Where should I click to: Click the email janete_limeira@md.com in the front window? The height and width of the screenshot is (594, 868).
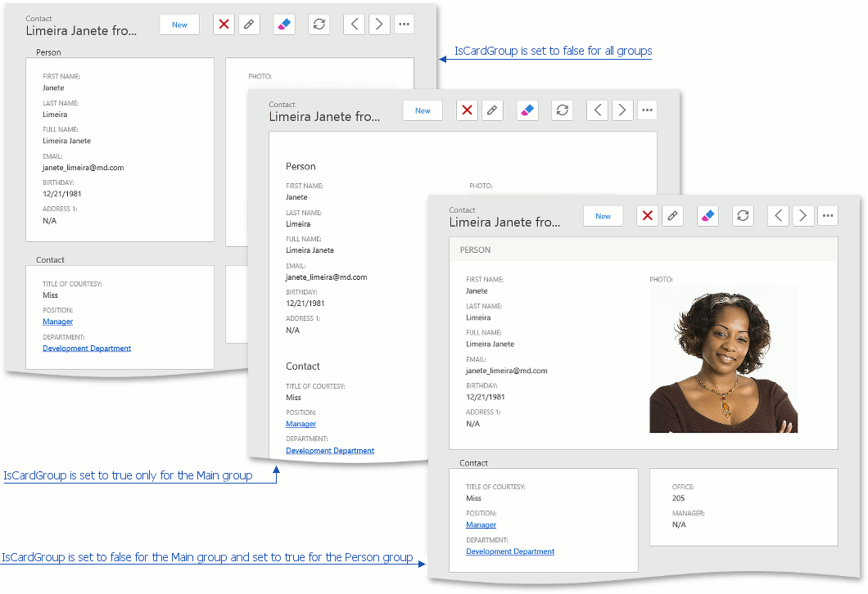(507, 371)
